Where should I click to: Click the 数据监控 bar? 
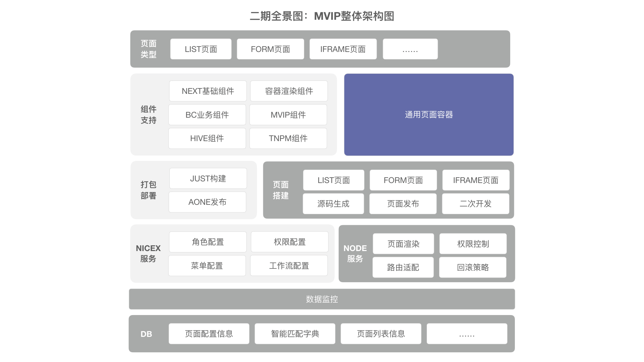coord(322,299)
